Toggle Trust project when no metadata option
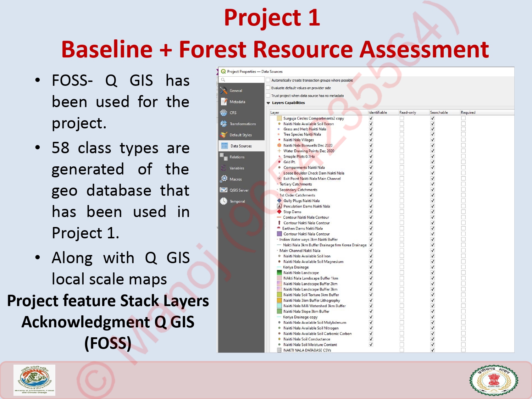This screenshot has width=532, height=399. tap(268, 96)
